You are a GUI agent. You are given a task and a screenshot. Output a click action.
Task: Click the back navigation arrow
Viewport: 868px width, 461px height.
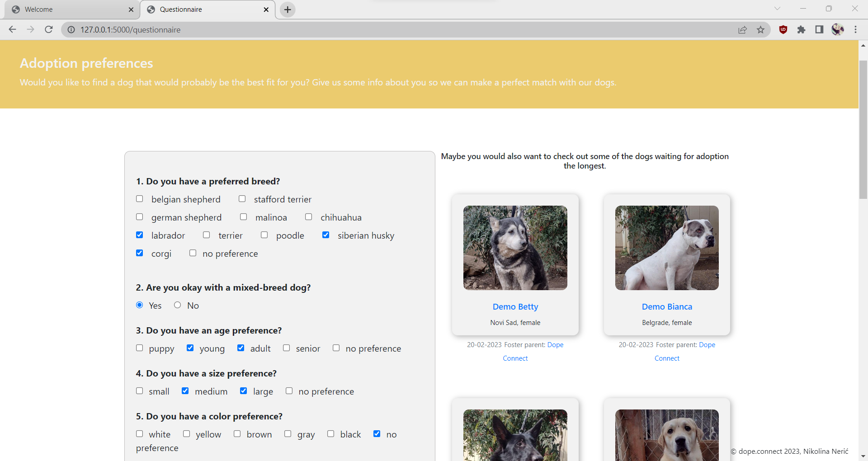click(x=12, y=29)
